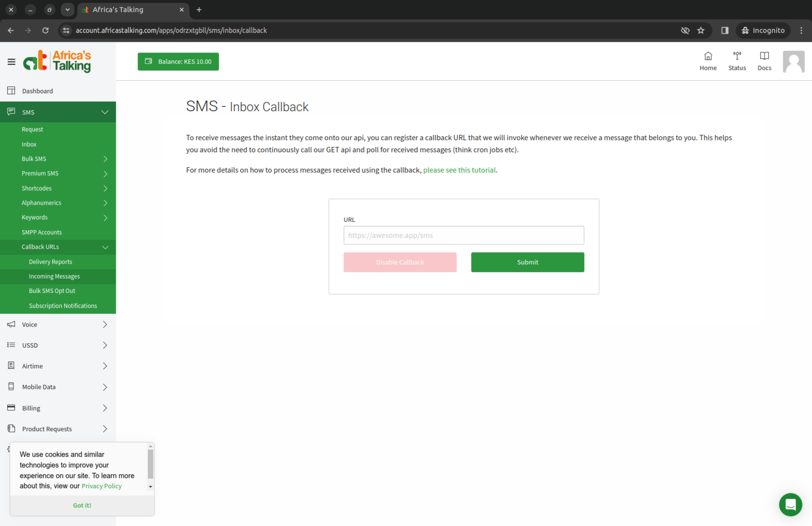Open the 'please see this tutorial' link

[459, 170]
